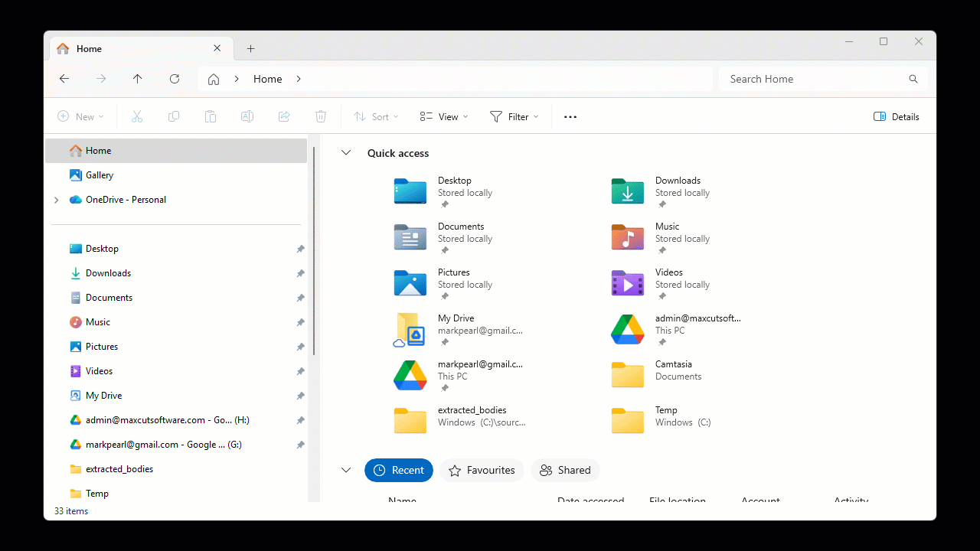Switch to the Shared tab
The height and width of the screenshot is (551, 980).
[x=565, y=470]
